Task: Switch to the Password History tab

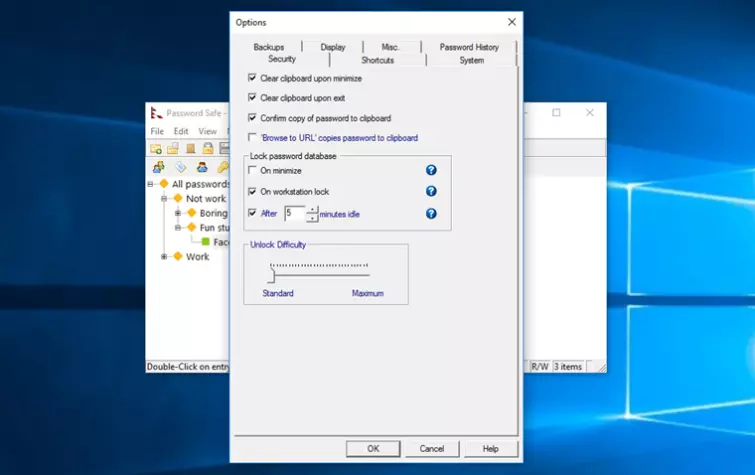Action: [x=469, y=47]
